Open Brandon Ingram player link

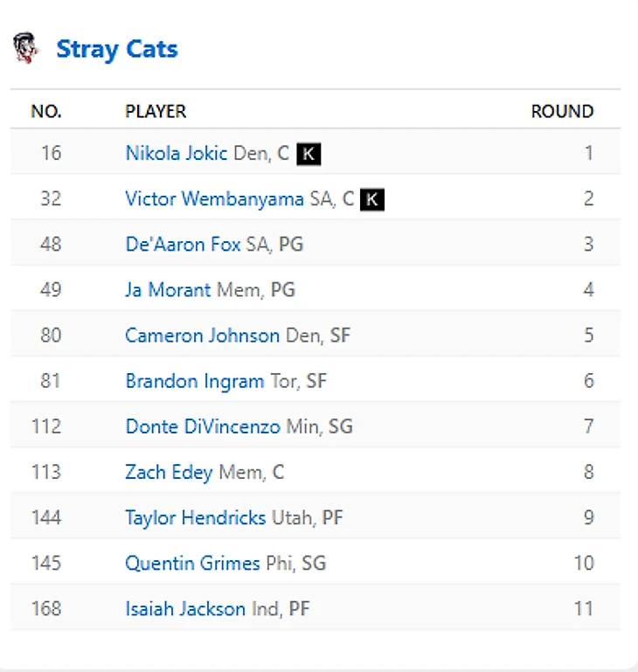tap(195, 381)
